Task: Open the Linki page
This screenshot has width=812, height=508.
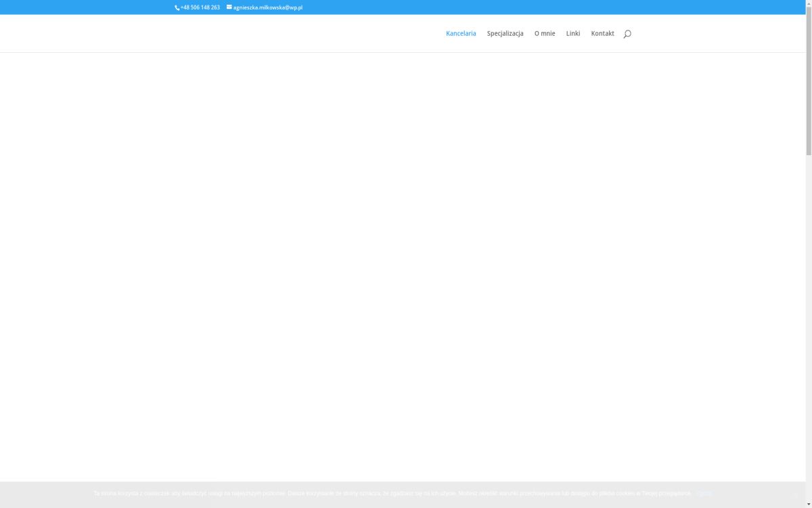Action: [x=572, y=33]
